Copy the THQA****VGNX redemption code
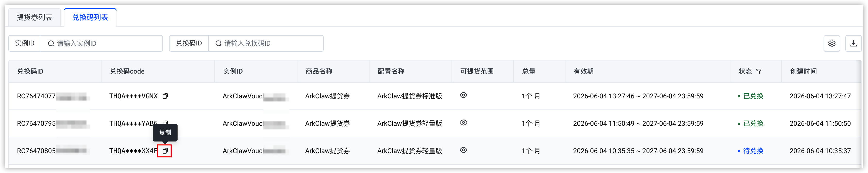 point(165,96)
